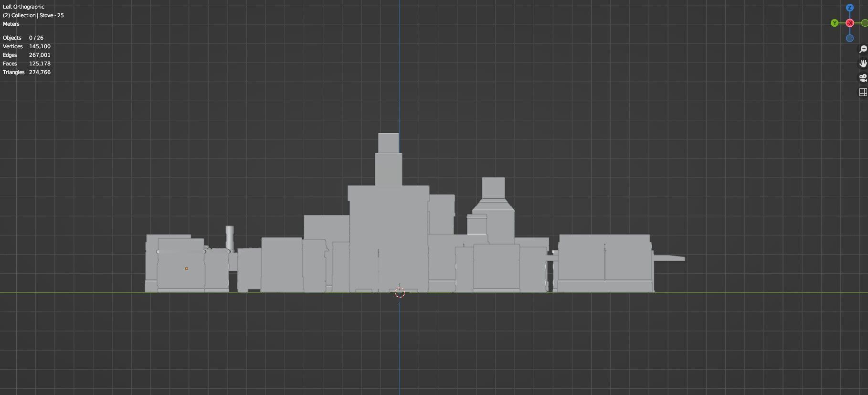Click the red -X axis gizmo center
868x395 pixels.
849,23
